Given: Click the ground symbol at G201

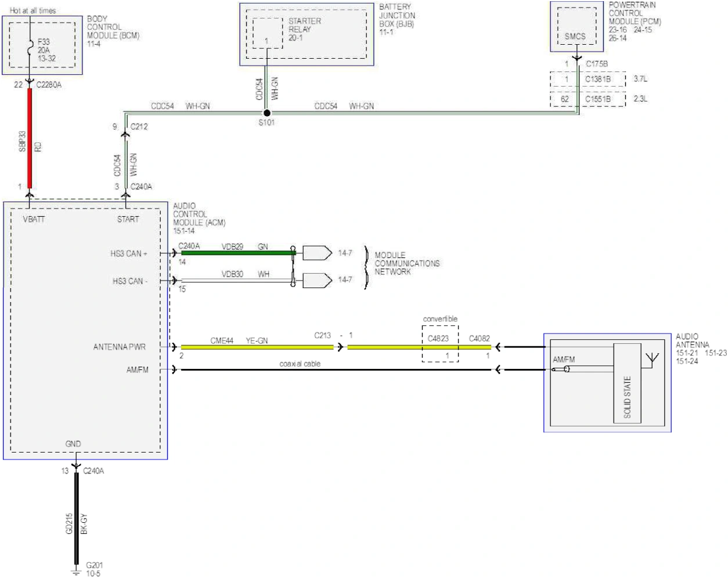Looking at the screenshot, I should [76, 572].
